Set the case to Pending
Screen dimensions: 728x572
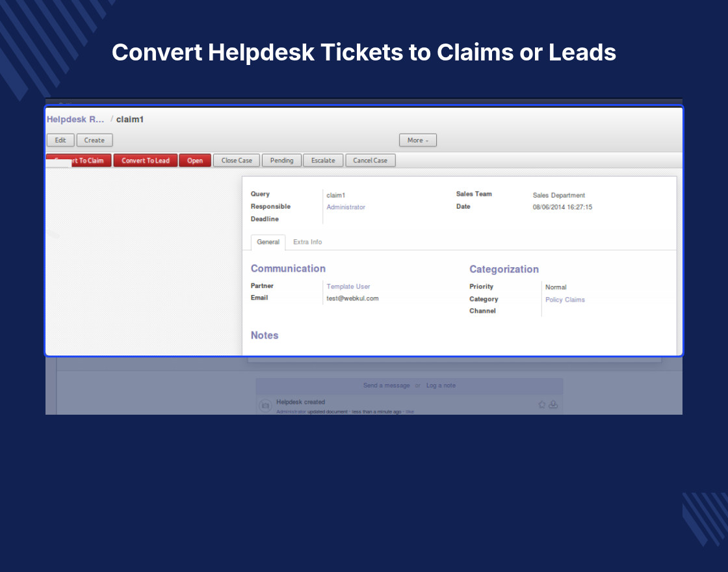pyautogui.click(x=282, y=161)
